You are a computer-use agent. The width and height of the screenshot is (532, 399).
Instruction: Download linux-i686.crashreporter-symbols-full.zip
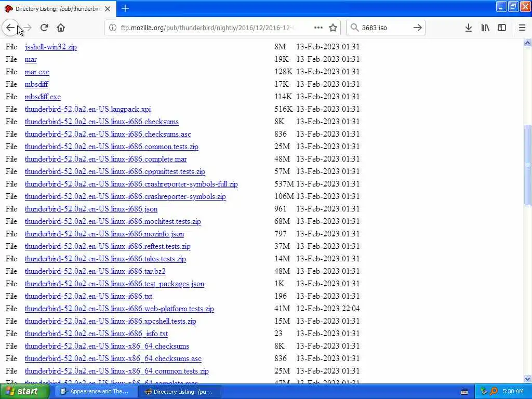(131, 184)
